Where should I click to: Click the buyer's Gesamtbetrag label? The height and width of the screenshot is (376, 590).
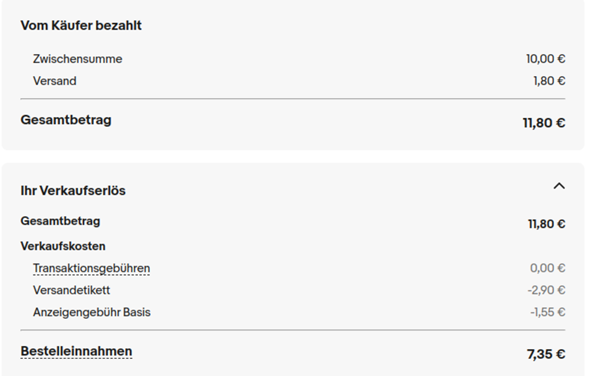tap(66, 120)
